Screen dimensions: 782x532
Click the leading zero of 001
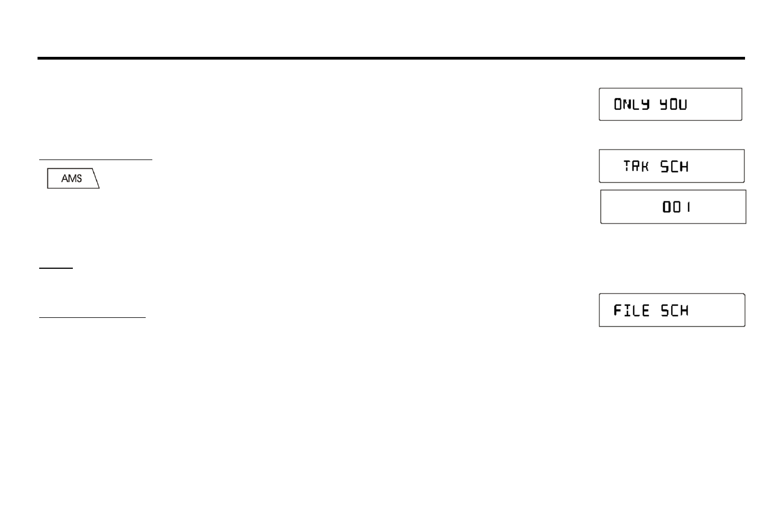coord(667,208)
